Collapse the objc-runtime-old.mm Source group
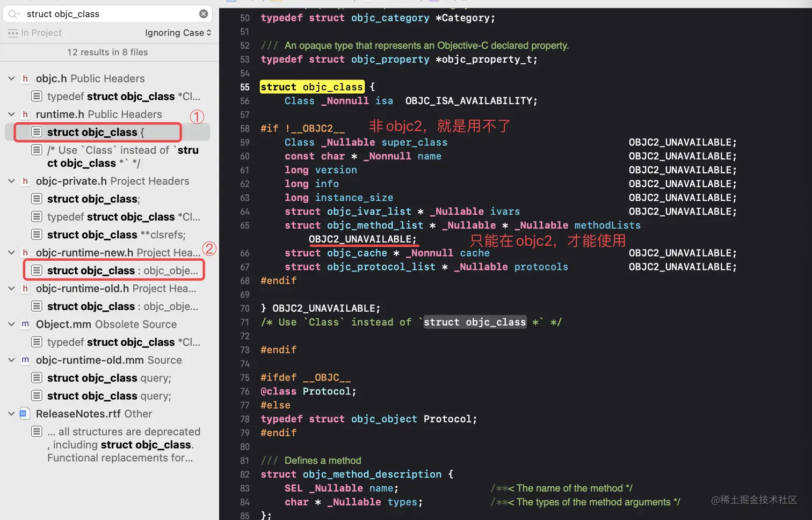 11,360
